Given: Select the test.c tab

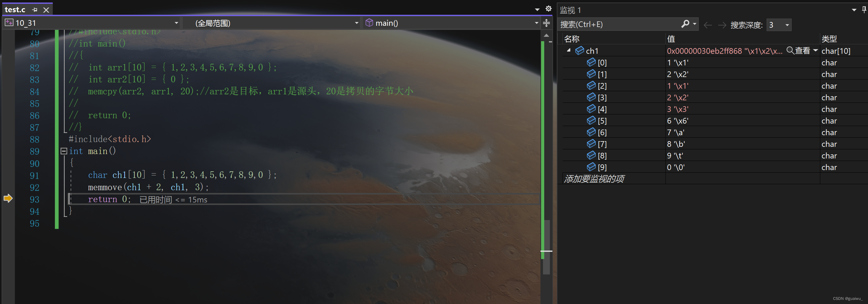Looking at the screenshot, I should 15,9.
